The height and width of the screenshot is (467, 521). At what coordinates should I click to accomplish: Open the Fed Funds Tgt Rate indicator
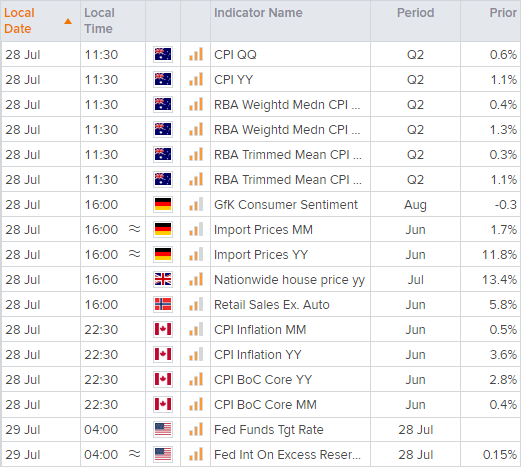tap(269, 430)
